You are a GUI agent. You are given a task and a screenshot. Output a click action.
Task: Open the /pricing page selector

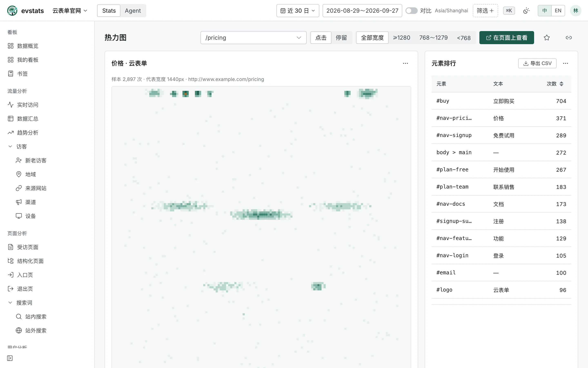point(253,38)
